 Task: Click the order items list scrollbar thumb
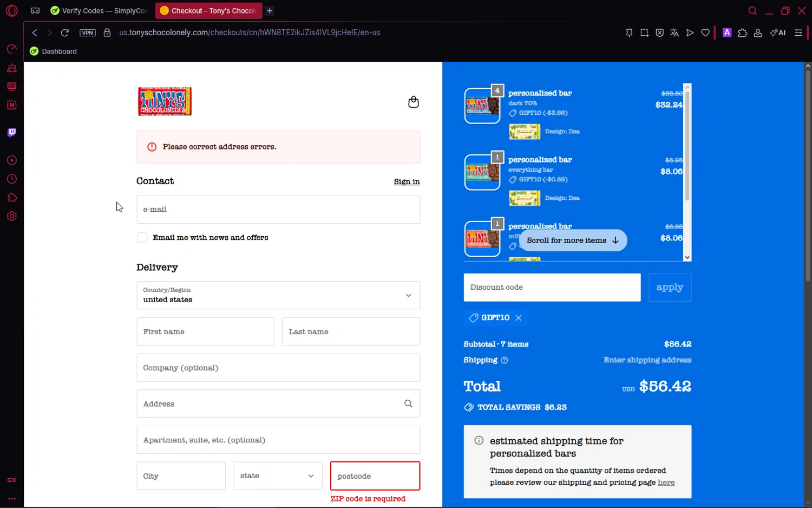click(x=687, y=146)
